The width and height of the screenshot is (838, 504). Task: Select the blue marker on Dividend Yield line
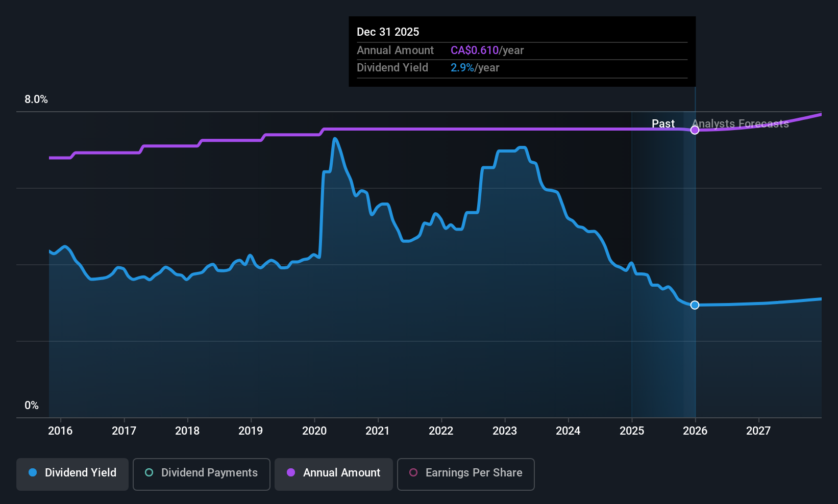[694, 305]
